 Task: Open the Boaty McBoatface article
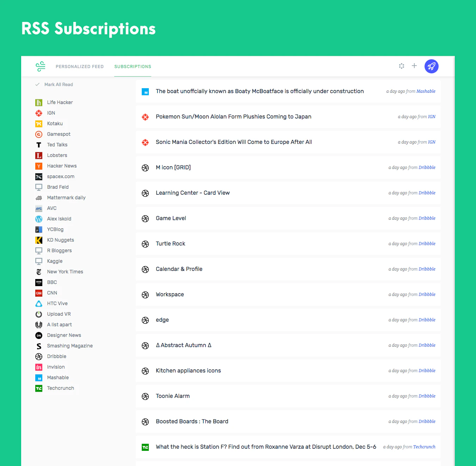(260, 91)
